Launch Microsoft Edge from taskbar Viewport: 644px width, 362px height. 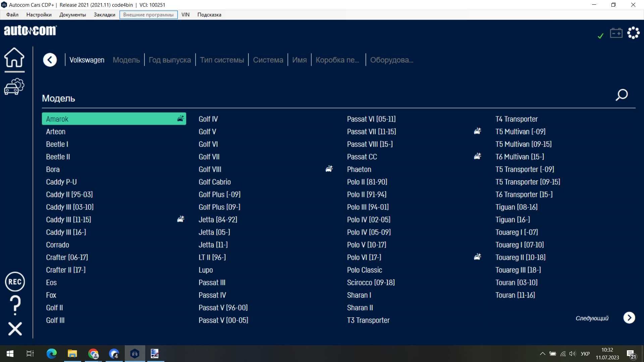pyautogui.click(x=52, y=354)
